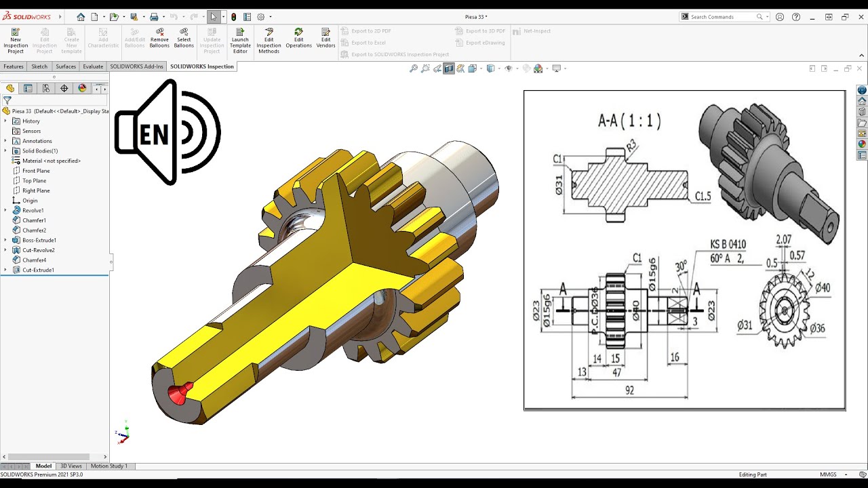Open File Properties list icon
This screenshot has width=868, height=488.
pyautogui.click(x=247, y=17)
